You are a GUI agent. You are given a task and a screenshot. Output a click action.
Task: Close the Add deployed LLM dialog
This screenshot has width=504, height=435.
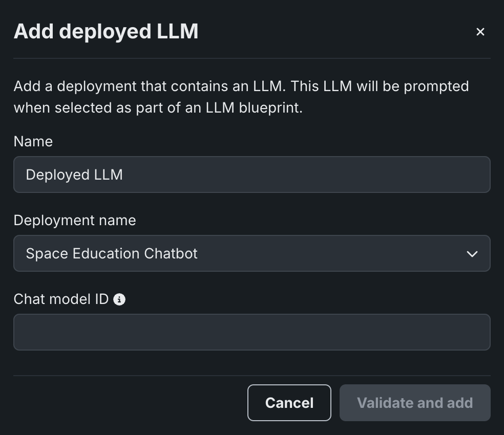coord(480,32)
